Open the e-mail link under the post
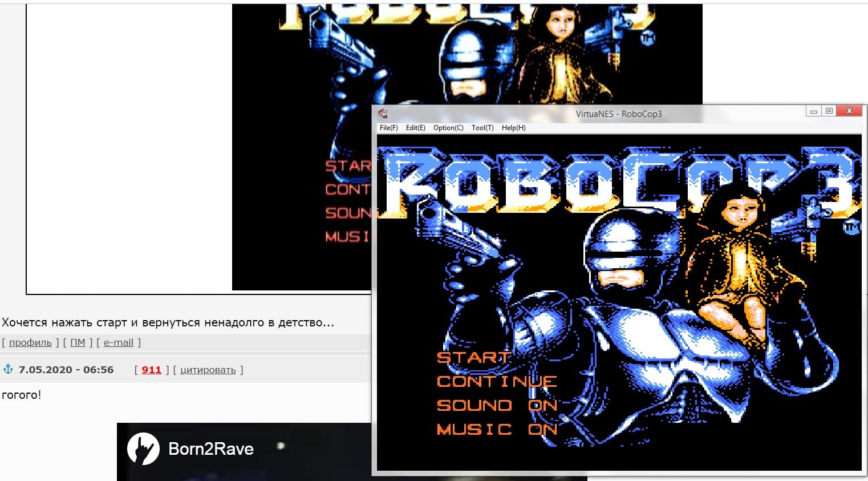The height and width of the screenshot is (481, 868). coord(119,342)
